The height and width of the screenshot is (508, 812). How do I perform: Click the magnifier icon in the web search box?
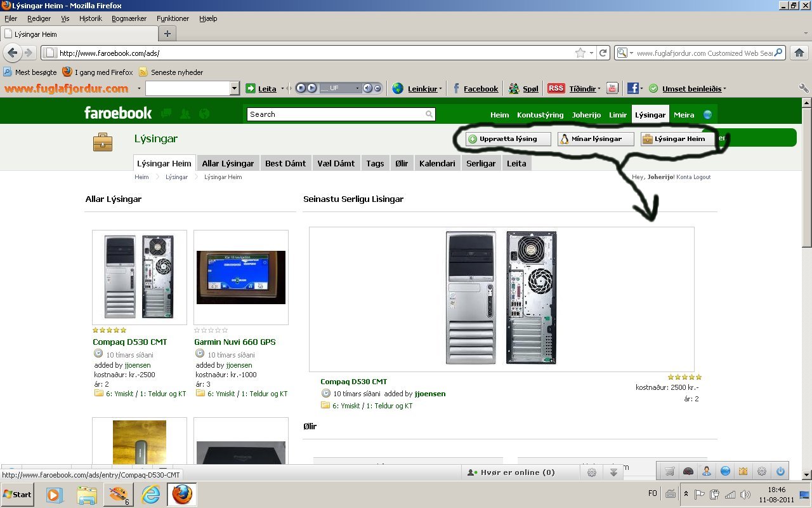pos(778,53)
